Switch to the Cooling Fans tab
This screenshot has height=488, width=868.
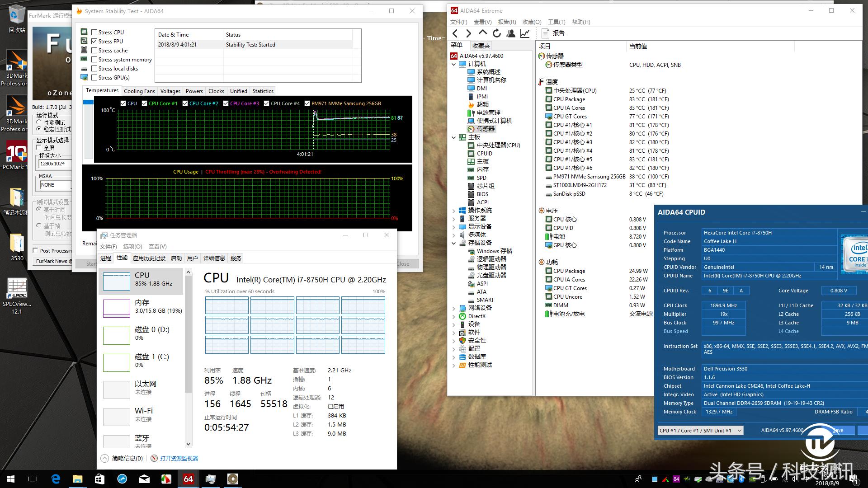pos(139,91)
